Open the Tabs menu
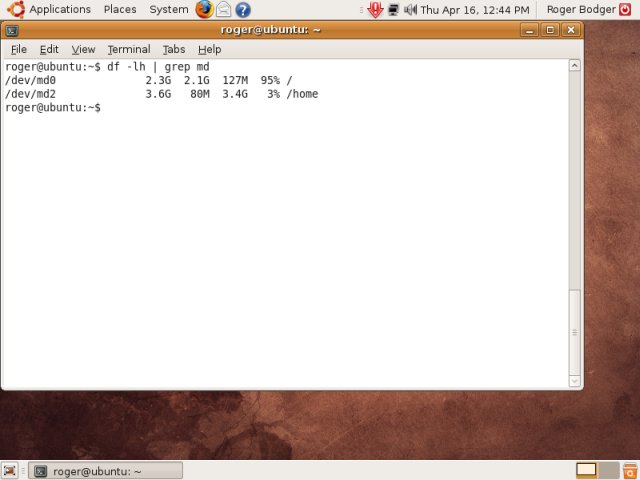The width and height of the screenshot is (640, 480). (174, 49)
